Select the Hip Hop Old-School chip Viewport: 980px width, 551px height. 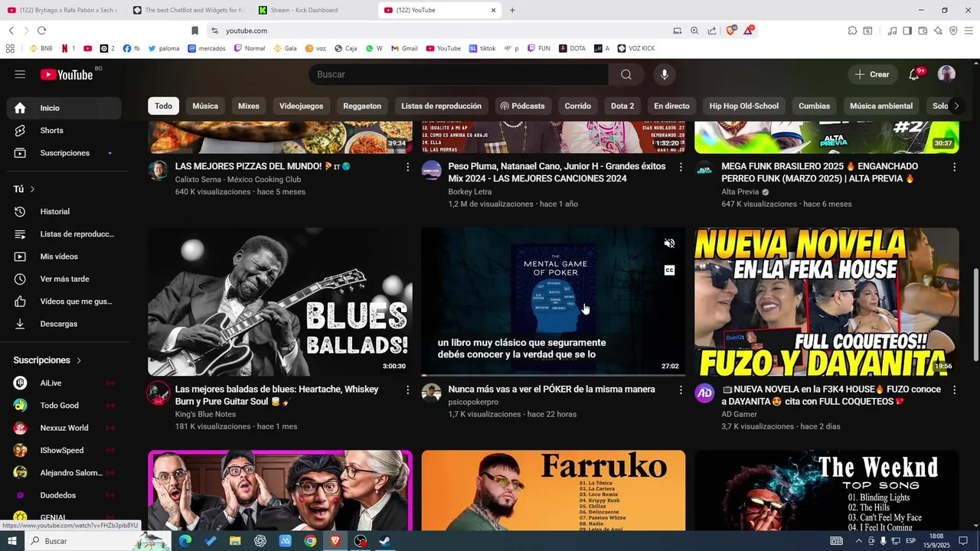[x=743, y=106]
